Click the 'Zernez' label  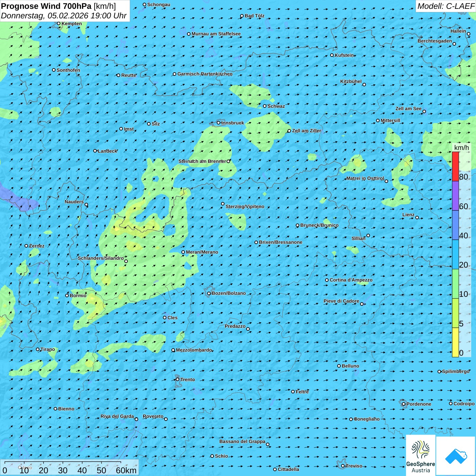click(37, 246)
